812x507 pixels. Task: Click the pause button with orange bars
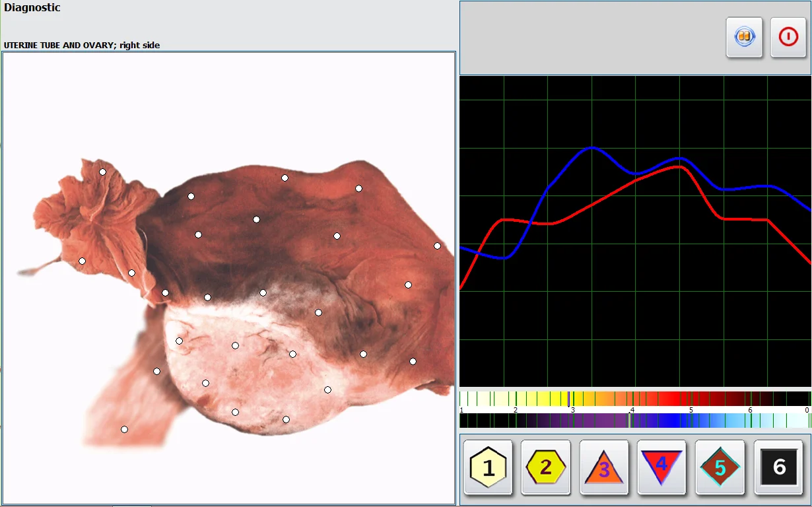click(744, 37)
